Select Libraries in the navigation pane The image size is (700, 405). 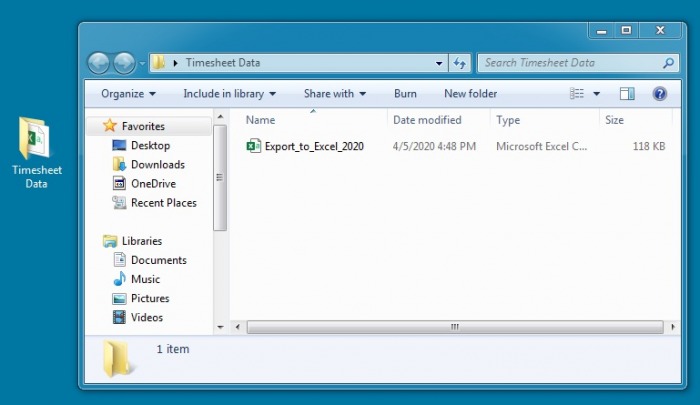pyautogui.click(x=142, y=241)
